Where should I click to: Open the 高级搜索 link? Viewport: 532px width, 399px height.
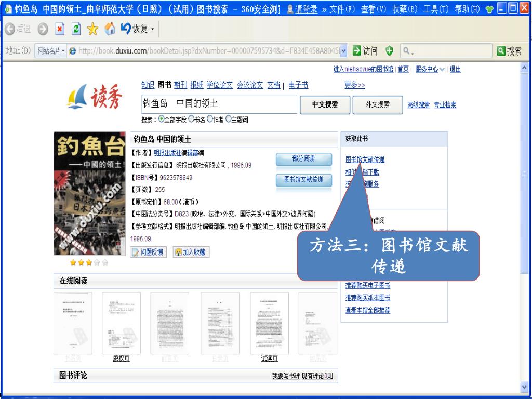tap(418, 105)
